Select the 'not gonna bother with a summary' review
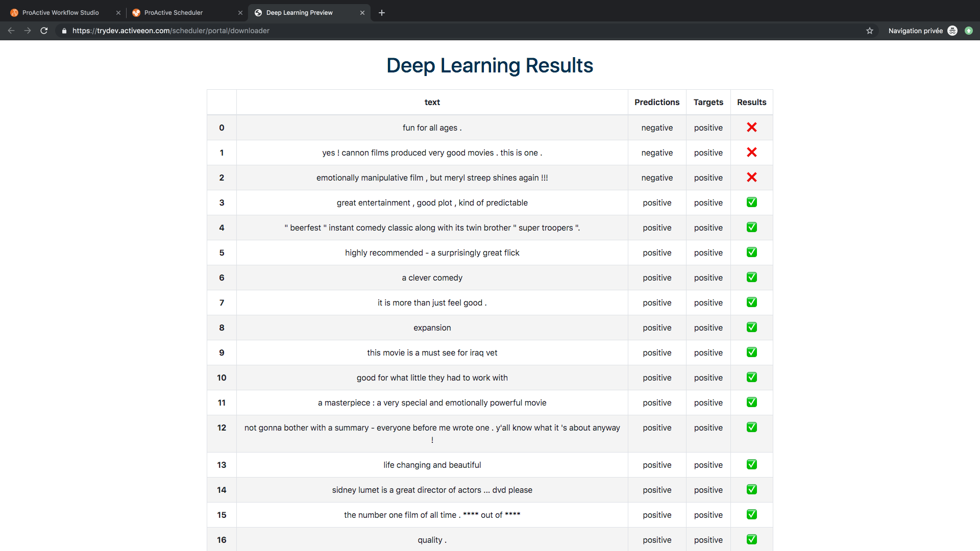 432,434
